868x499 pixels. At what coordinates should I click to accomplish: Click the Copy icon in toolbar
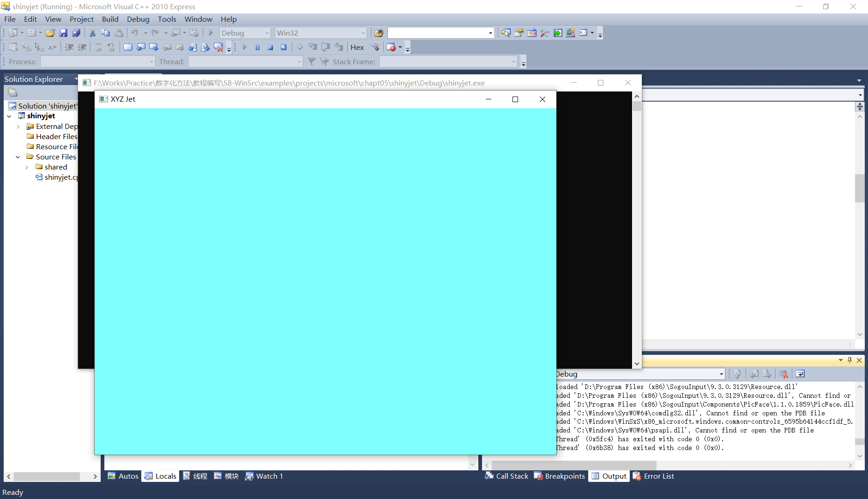pyautogui.click(x=105, y=33)
